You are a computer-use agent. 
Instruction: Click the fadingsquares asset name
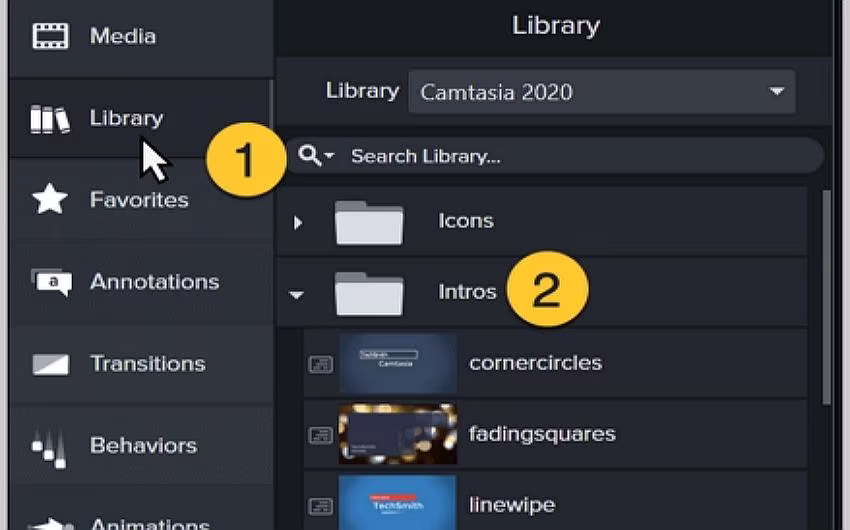pyautogui.click(x=542, y=435)
